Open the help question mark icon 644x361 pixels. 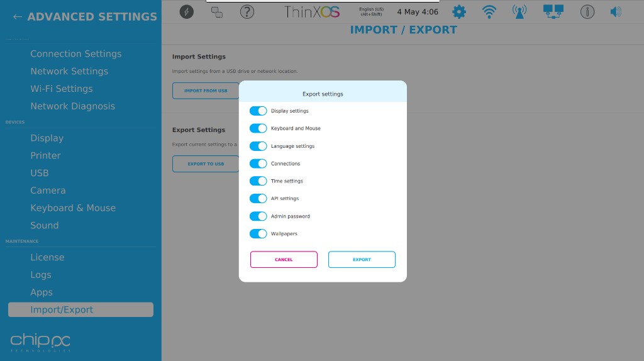click(x=247, y=12)
